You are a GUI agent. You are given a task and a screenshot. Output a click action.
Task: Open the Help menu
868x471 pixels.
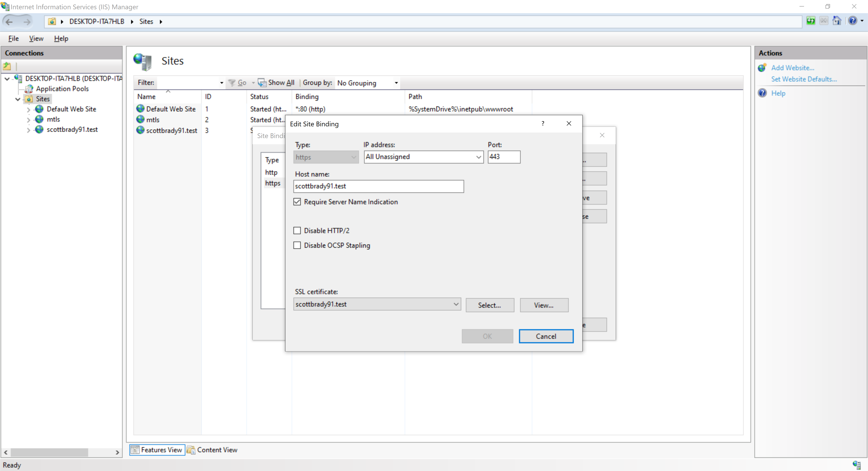[x=60, y=38]
